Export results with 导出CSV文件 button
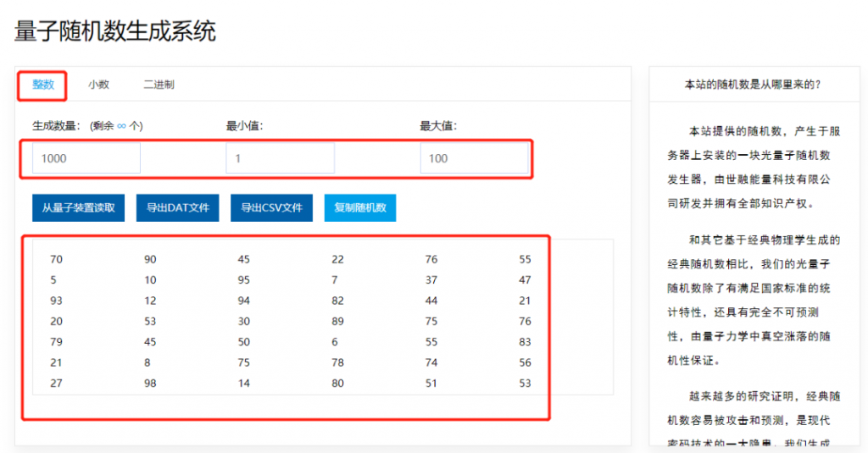 point(272,208)
